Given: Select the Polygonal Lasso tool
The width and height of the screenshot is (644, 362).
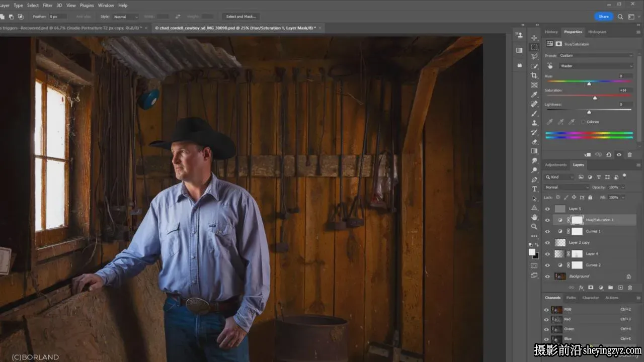Looking at the screenshot, I should coord(534,57).
